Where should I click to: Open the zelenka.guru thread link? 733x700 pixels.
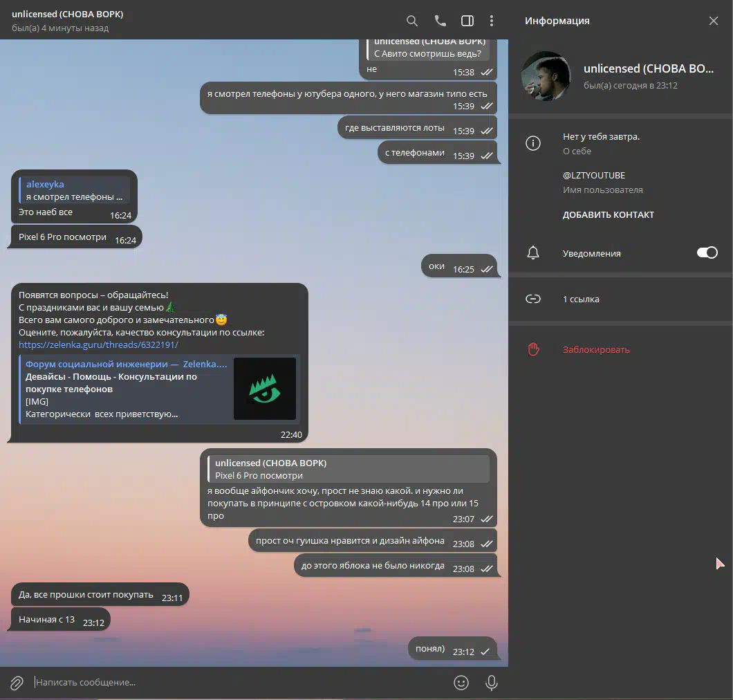98,344
